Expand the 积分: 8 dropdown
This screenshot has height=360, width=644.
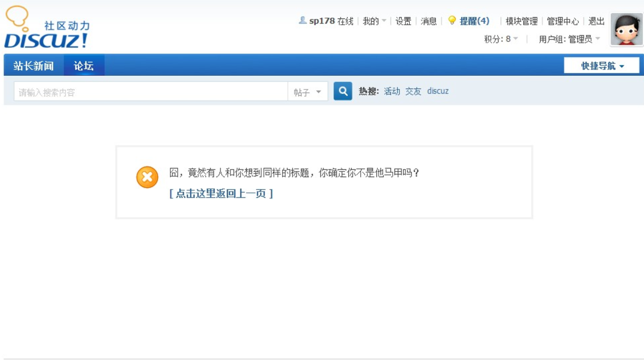[501, 39]
